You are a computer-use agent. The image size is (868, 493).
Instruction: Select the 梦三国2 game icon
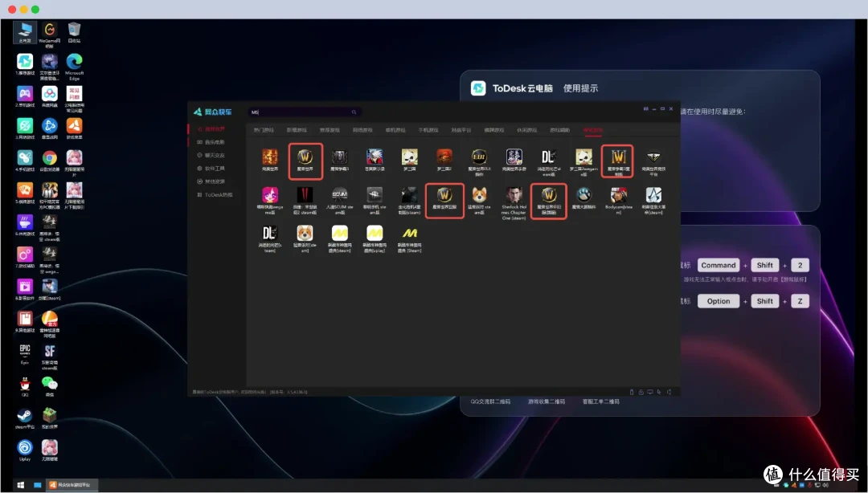(444, 157)
